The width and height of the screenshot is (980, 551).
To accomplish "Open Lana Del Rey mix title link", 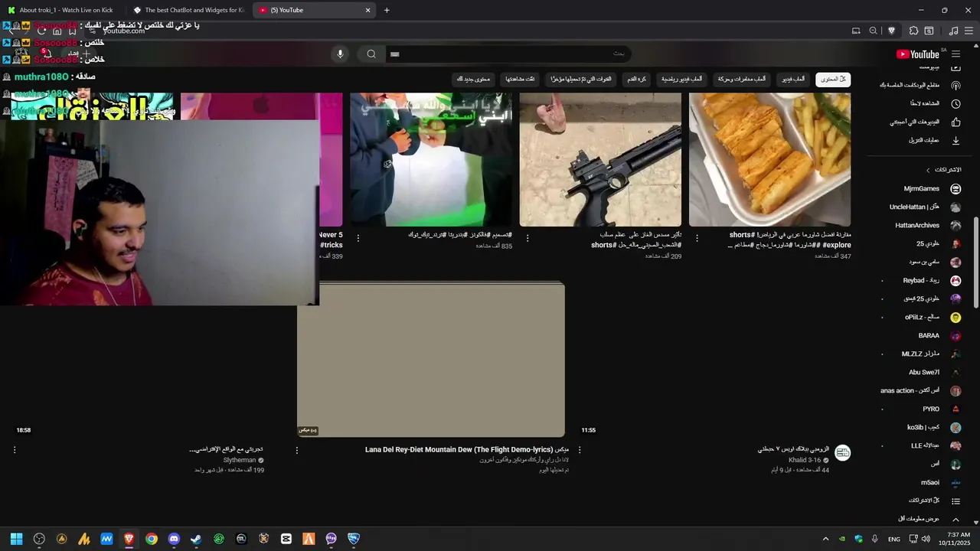I will point(467,449).
